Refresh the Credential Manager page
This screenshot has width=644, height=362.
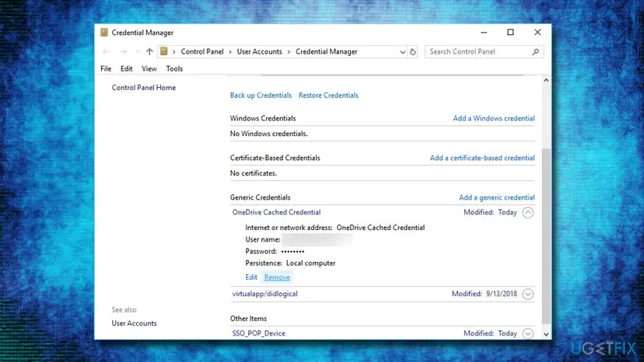pos(413,52)
